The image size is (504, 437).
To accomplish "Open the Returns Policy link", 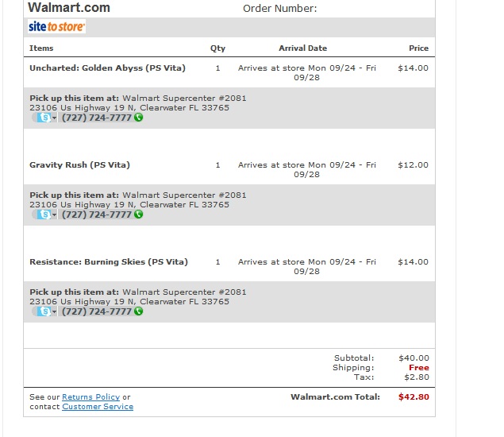I will point(91,397).
